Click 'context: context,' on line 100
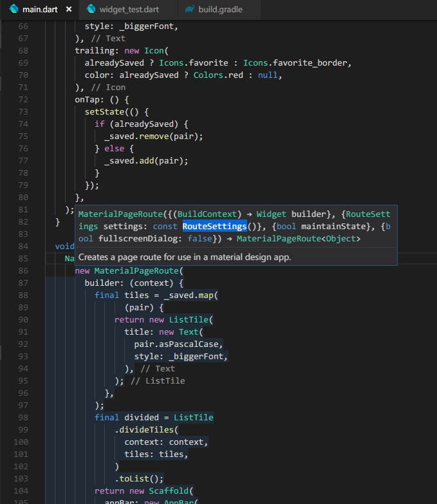437x504 pixels. [x=166, y=442]
